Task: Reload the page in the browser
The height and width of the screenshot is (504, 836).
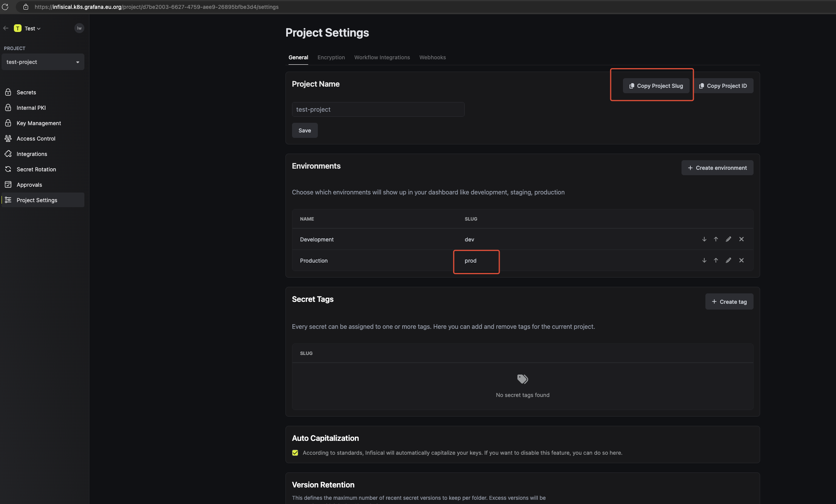Action: (x=5, y=7)
